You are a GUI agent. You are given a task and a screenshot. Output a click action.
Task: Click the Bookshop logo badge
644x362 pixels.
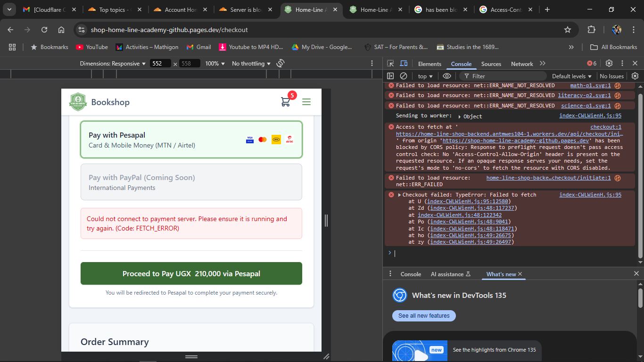pos(78,102)
